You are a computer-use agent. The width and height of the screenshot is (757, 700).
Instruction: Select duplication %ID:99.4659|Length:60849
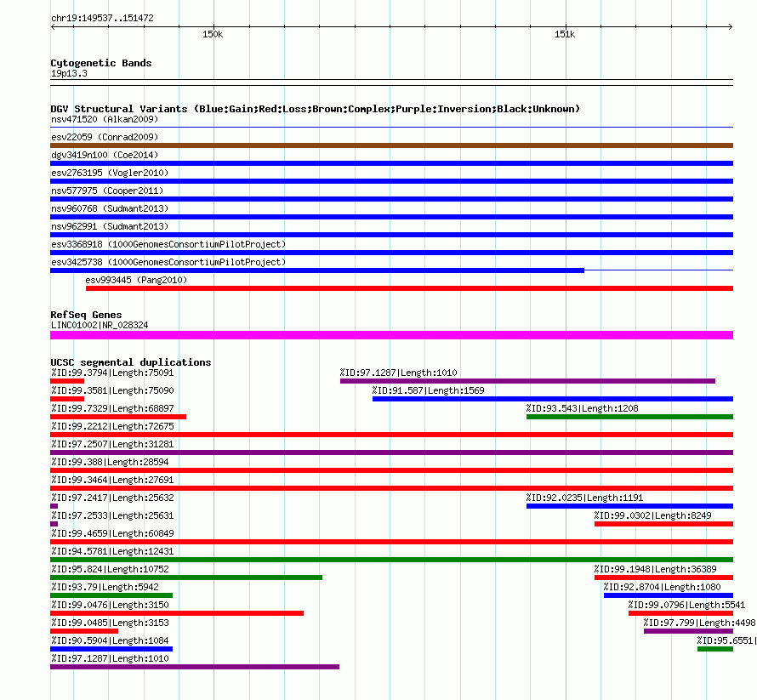click(x=112, y=533)
